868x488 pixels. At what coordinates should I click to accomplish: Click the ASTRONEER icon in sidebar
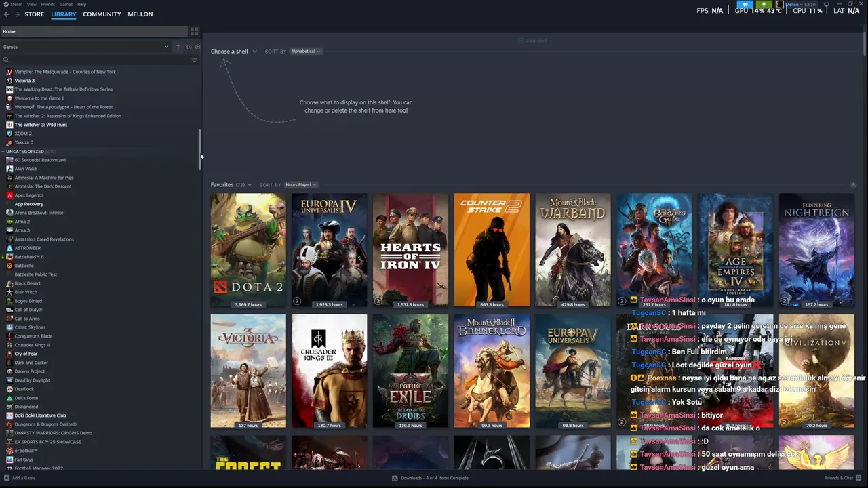[x=9, y=248]
